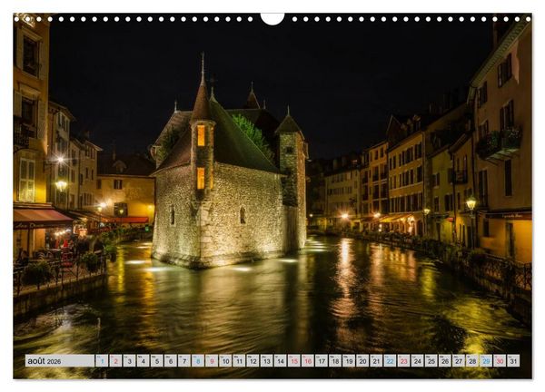Select day 17 in the calendar strip
Viewport: 545px width, 392px height.
click(322, 361)
